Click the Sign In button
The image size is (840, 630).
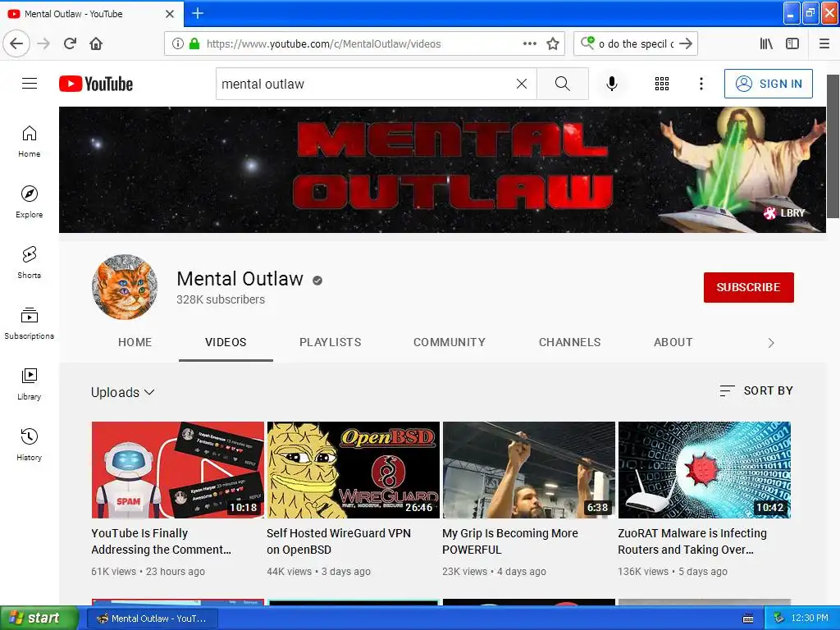(x=768, y=84)
